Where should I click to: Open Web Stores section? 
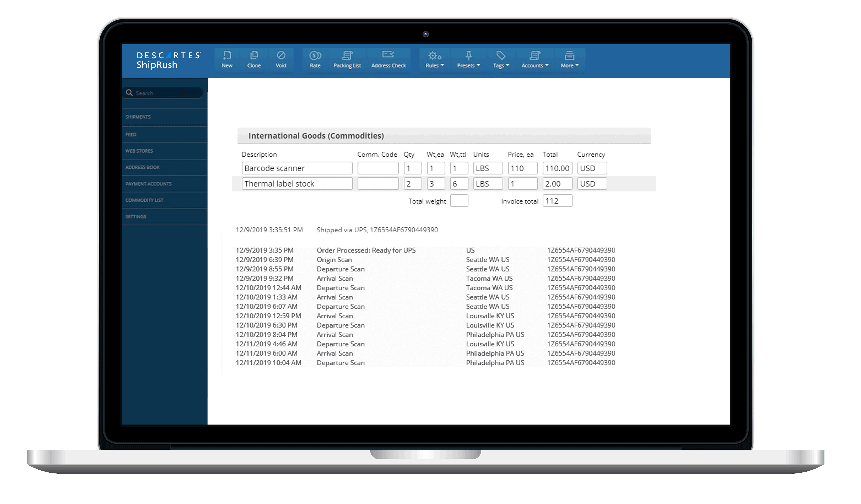pos(164,151)
